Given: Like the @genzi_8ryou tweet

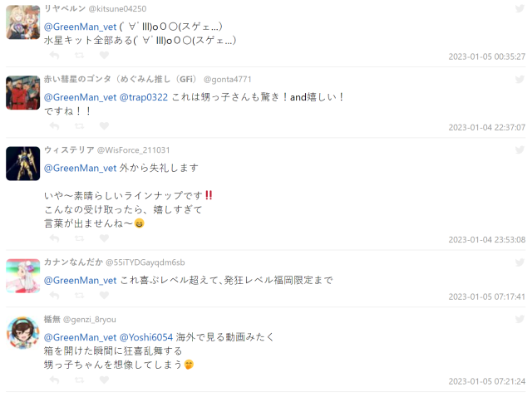Looking at the screenshot, I should 104,380.
